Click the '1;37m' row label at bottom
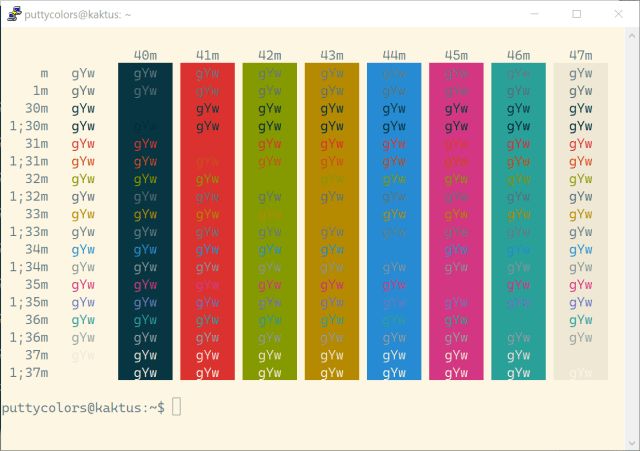Screen dimensions: 640x451 pyautogui.click(x=28, y=372)
